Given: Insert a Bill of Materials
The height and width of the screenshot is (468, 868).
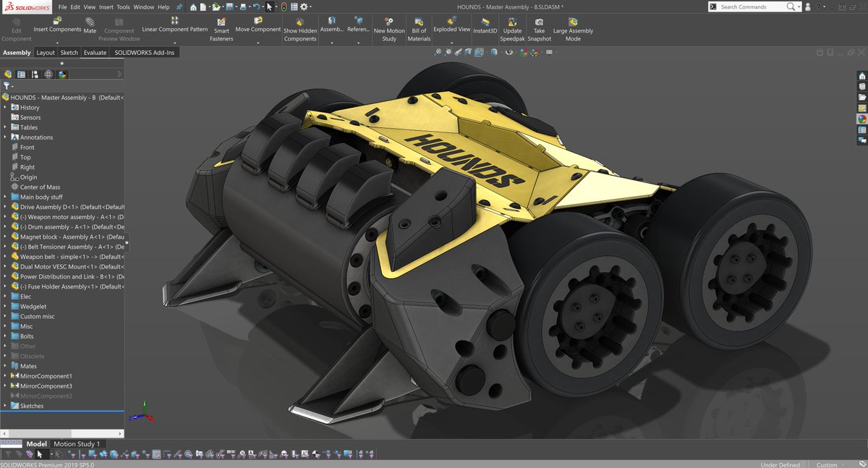Looking at the screenshot, I should coord(419,30).
